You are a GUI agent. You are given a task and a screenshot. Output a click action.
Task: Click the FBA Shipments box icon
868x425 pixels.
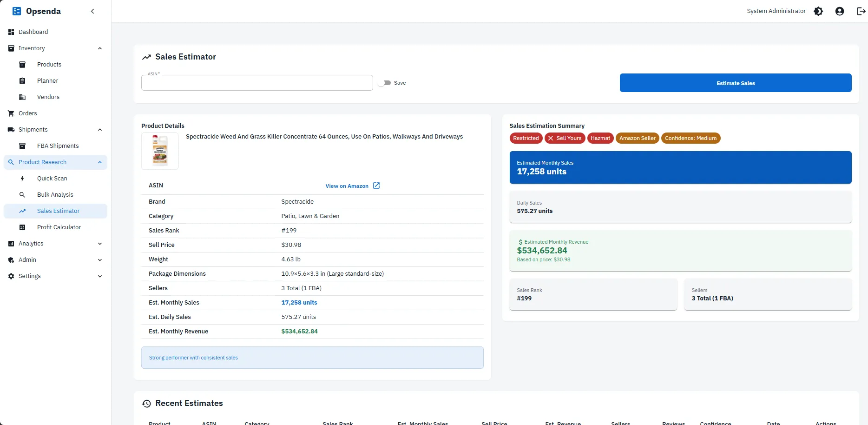point(22,146)
